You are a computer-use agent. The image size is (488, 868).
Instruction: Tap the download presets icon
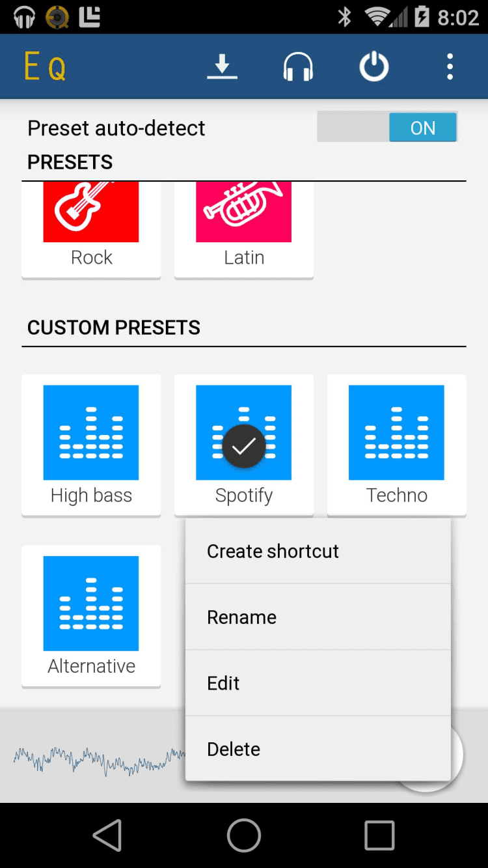pyautogui.click(x=222, y=67)
